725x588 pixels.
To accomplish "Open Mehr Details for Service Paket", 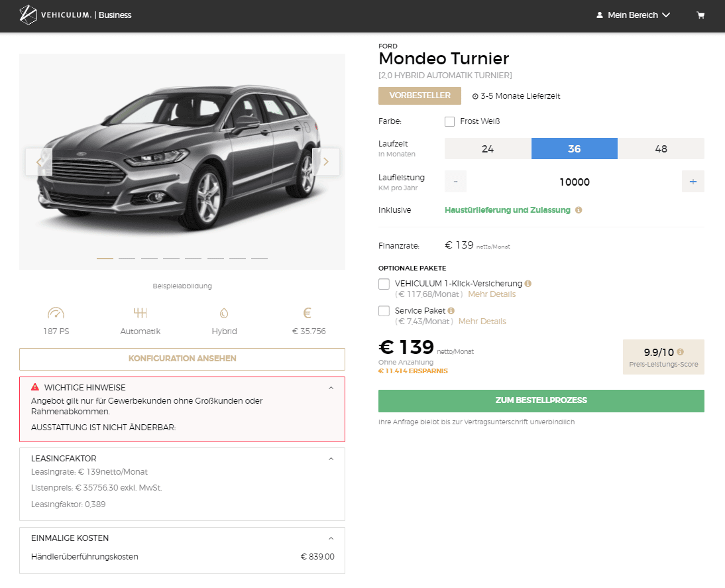I will [482, 322].
